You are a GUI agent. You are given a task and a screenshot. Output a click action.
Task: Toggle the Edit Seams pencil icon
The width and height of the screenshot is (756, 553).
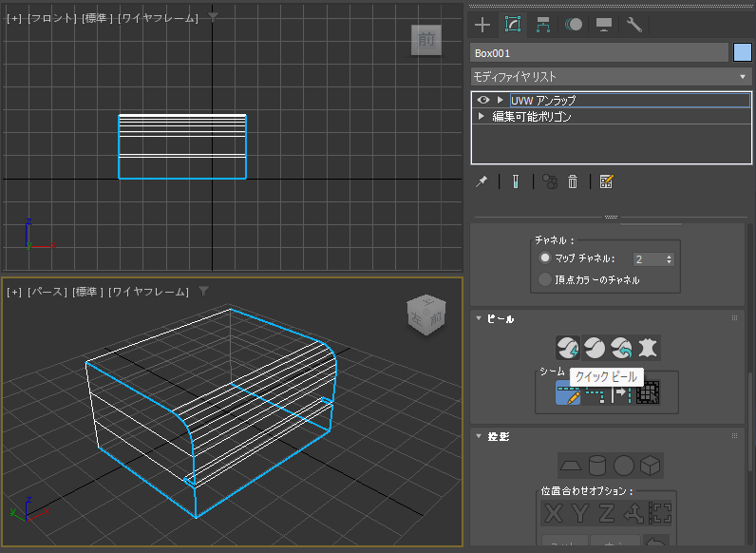coord(569,392)
